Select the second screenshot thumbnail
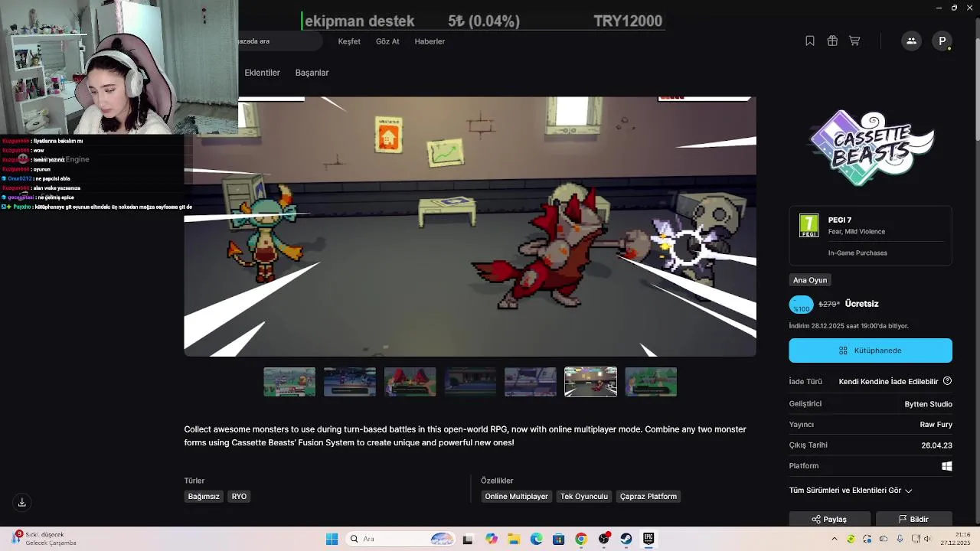980x551 pixels. click(350, 382)
